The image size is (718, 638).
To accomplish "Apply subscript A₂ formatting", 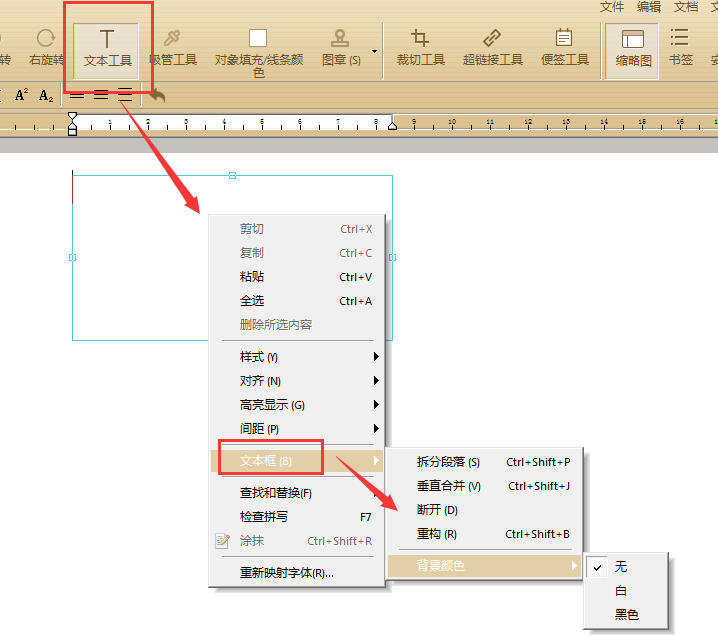I will click(x=46, y=95).
